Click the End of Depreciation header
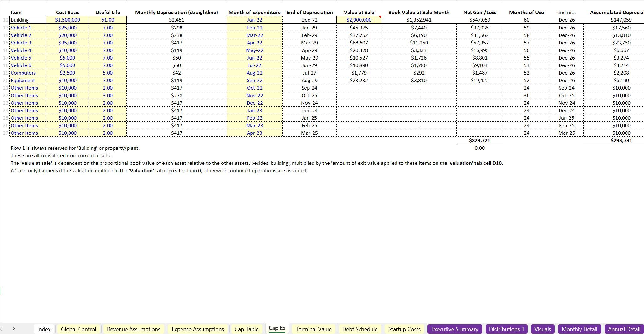644x334 pixels. pyautogui.click(x=309, y=12)
